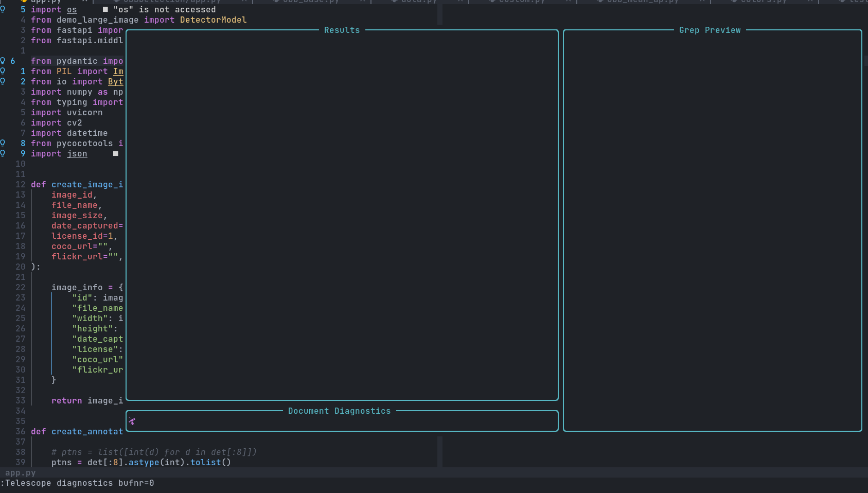Viewport: 868px width, 493px height.
Task: Click the "height" dictionary key
Action: click(x=93, y=328)
